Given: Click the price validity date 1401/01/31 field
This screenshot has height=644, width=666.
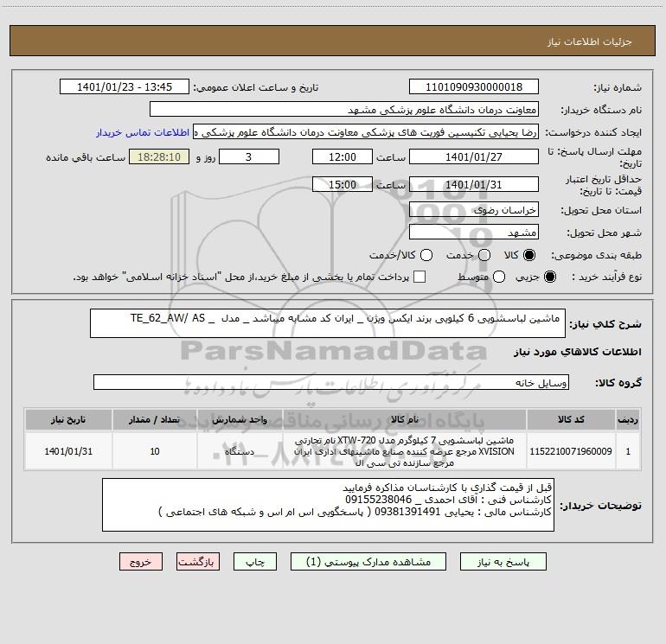Looking at the screenshot, I should pos(474,184).
